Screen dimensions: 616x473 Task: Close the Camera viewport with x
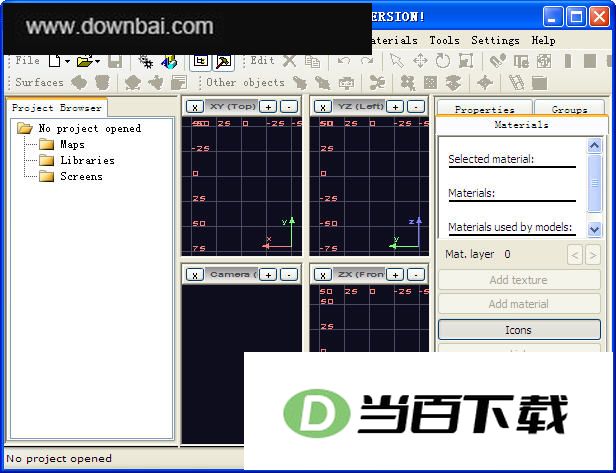click(x=195, y=275)
